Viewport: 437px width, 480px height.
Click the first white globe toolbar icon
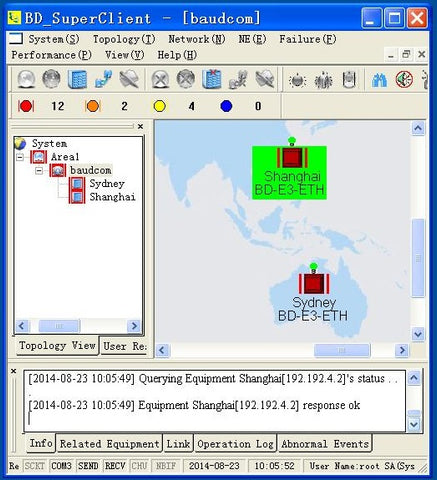tap(26, 79)
